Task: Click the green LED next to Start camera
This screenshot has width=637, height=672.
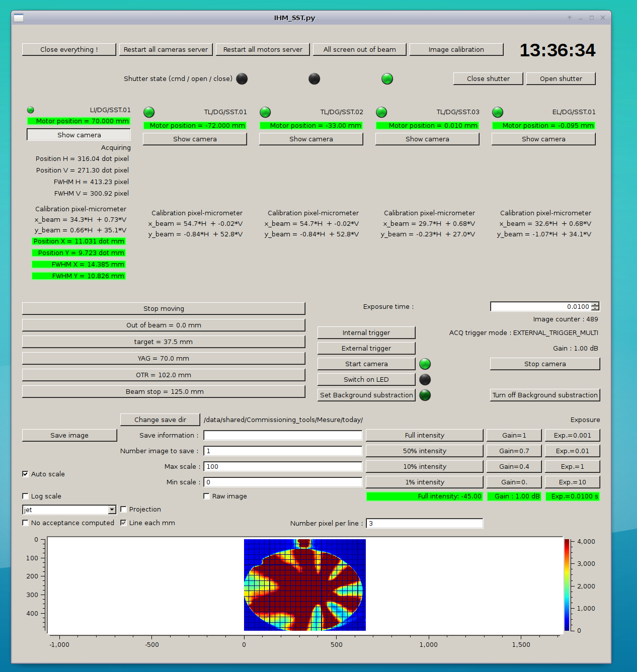Action: (425, 364)
